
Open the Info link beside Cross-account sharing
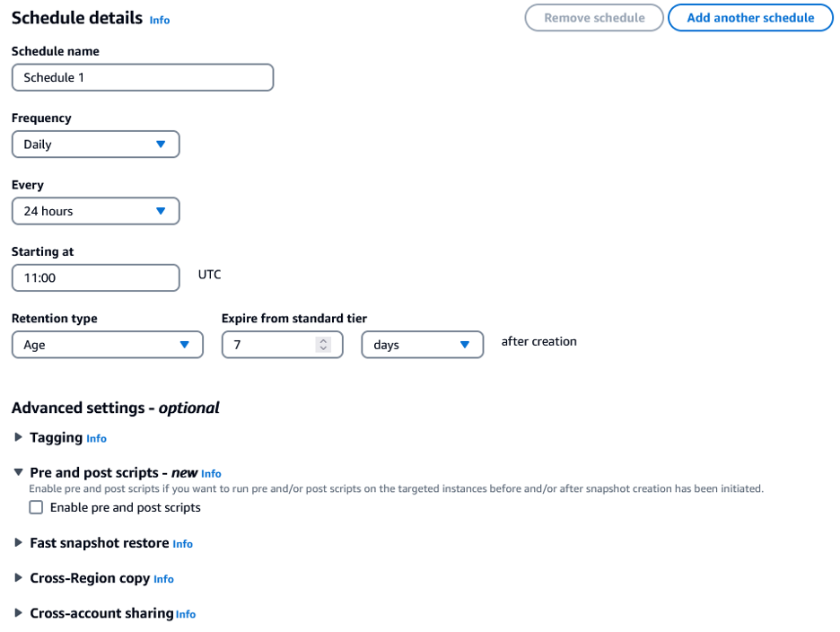(185, 615)
